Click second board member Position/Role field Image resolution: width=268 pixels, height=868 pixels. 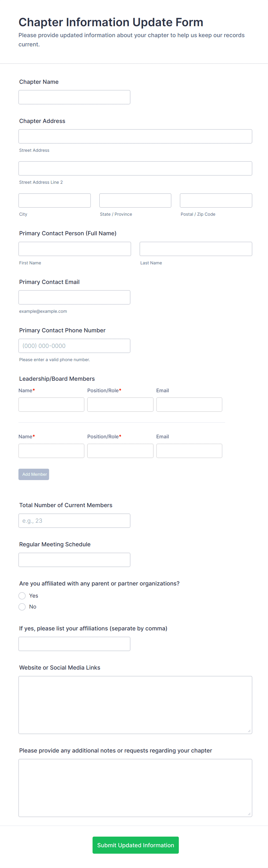pyautogui.click(x=120, y=451)
